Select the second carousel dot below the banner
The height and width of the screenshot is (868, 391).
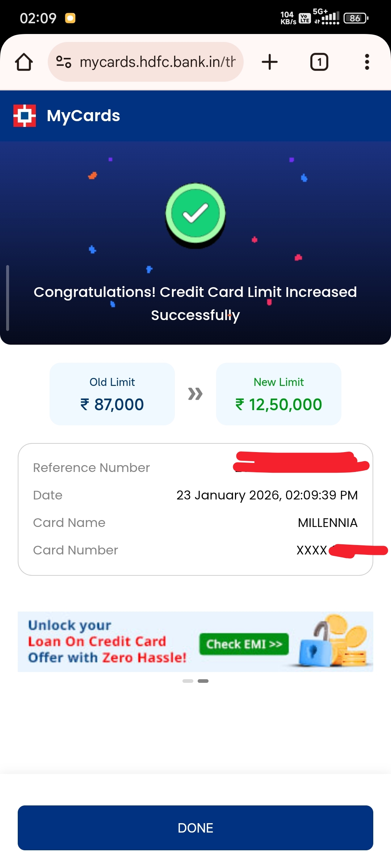tap(203, 680)
